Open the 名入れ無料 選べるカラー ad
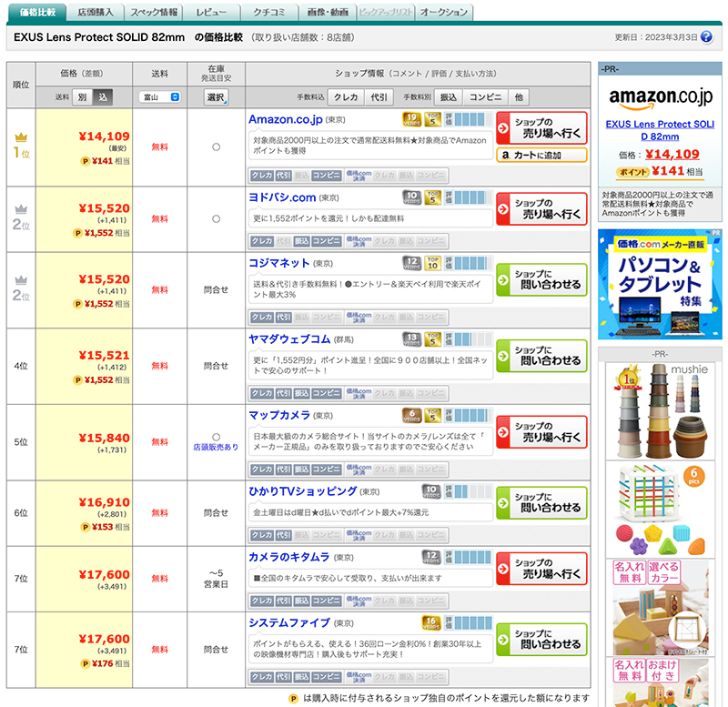The image size is (728, 707). [x=660, y=608]
